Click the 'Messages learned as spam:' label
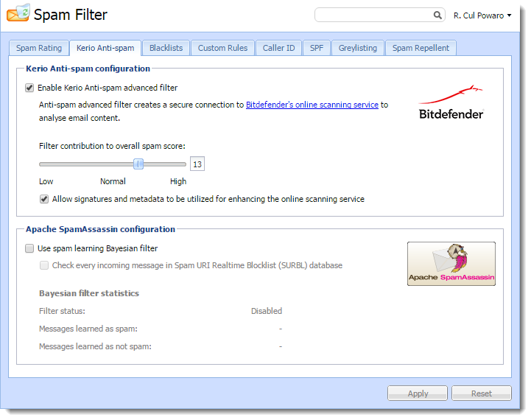 click(88, 329)
